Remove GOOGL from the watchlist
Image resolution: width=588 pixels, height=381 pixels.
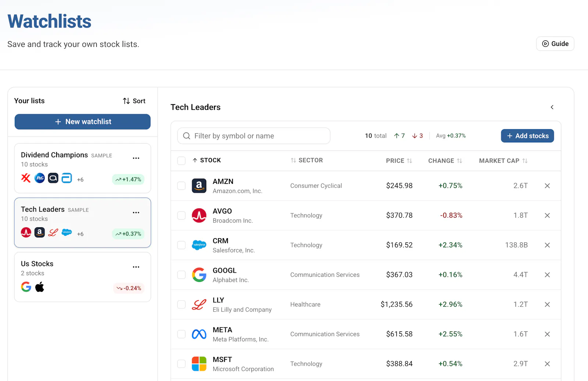pos(547,275)
